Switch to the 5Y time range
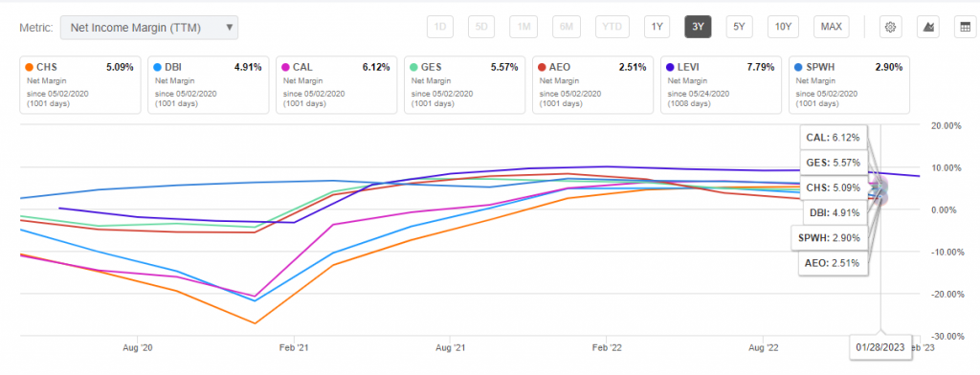Viewport: 980px width, 375px height. coord(739,27)
